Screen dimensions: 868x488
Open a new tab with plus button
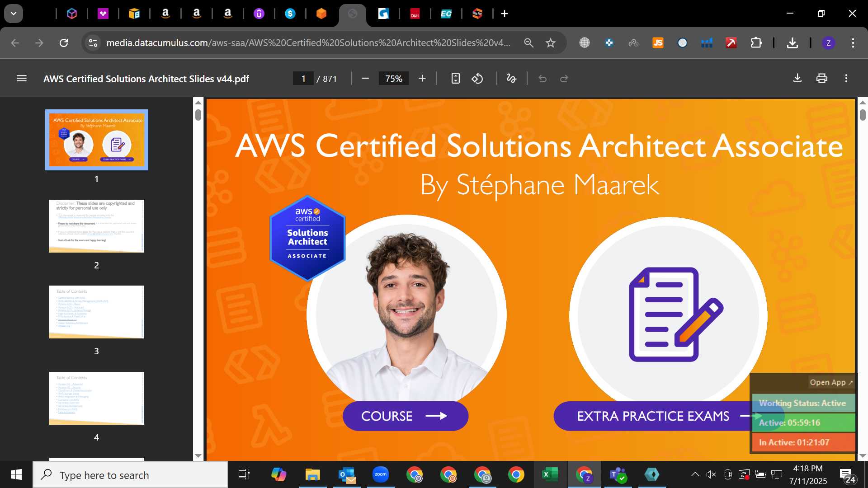coord(505,14)
